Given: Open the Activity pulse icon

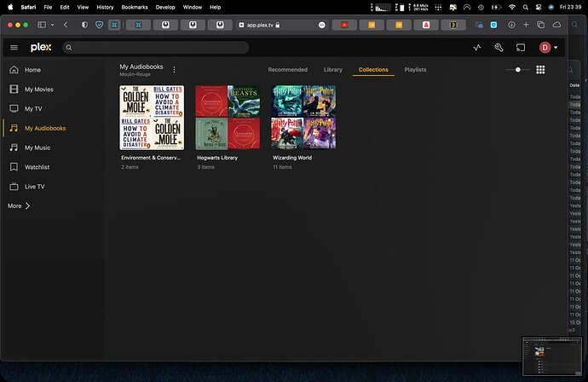Looking at the screenshot, I should coord(477,47).
